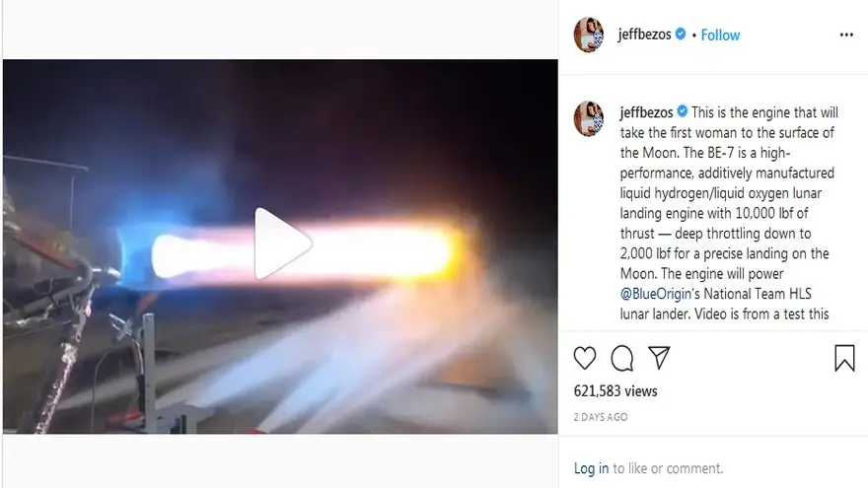Viewport: 868px width, 488px height.
Task: Click the 'to like or comment' prompt text
Action: [x=668, y=468]
